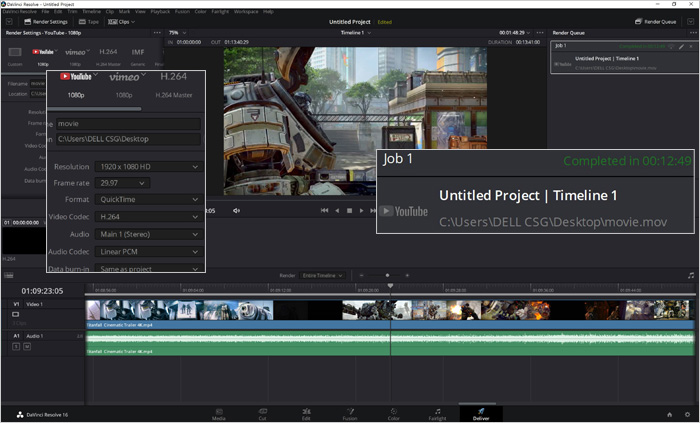Open the Playback menu
Image resolution: width=700 pixels, height=423 pixels.
point(160,12)
